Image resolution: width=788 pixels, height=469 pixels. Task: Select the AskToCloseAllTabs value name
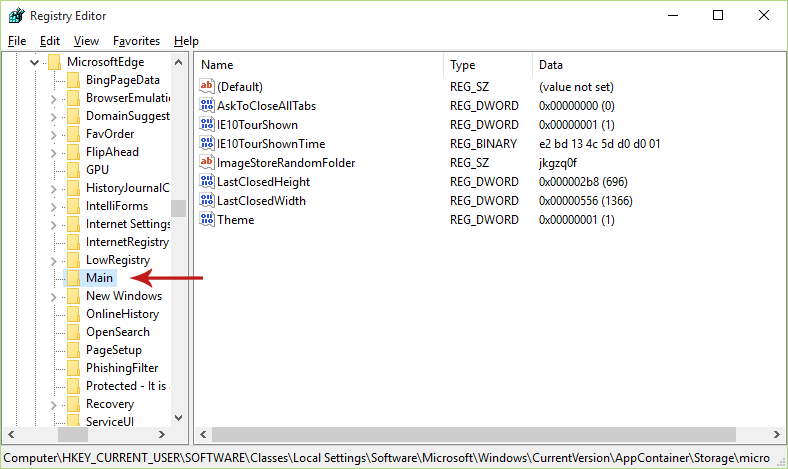tap(266, 106)
